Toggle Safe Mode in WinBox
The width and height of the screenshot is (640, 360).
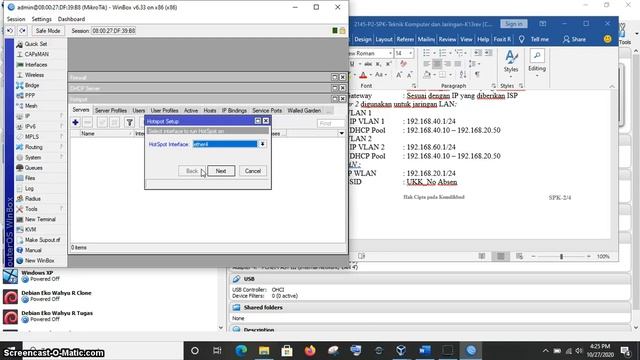[48, 31]
